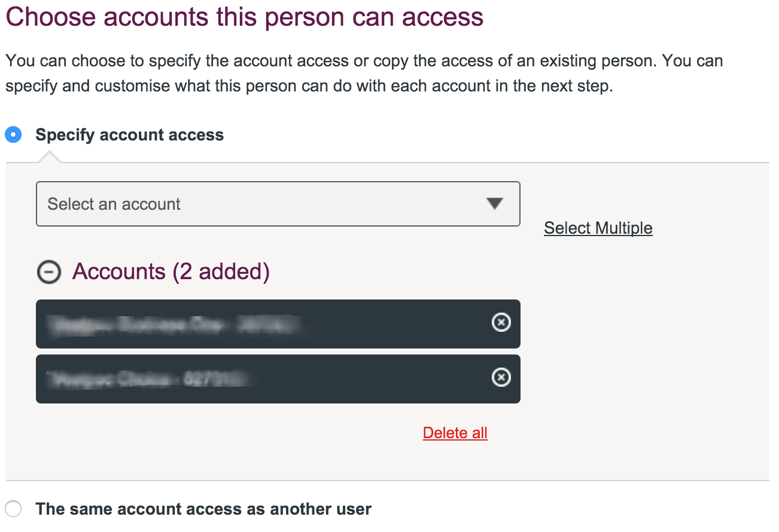Select the Specify account access radio button
This screenshot has height=532, width=779.
click(13, 135)
